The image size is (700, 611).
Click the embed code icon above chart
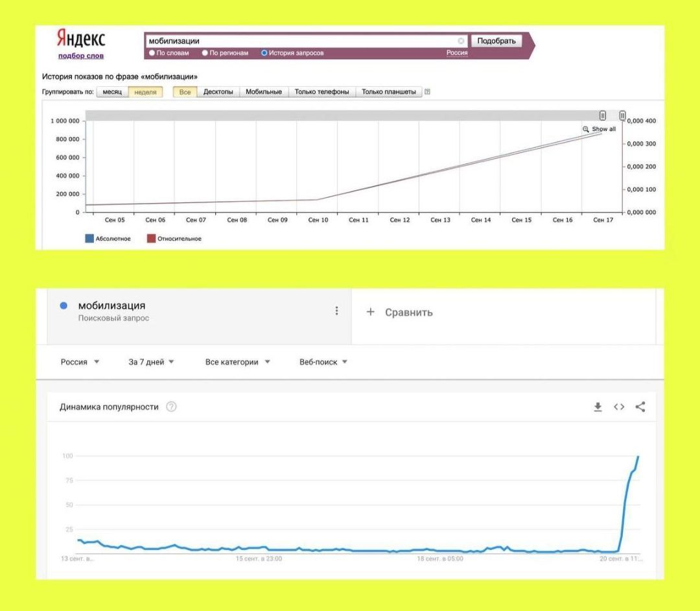point(619,407)
